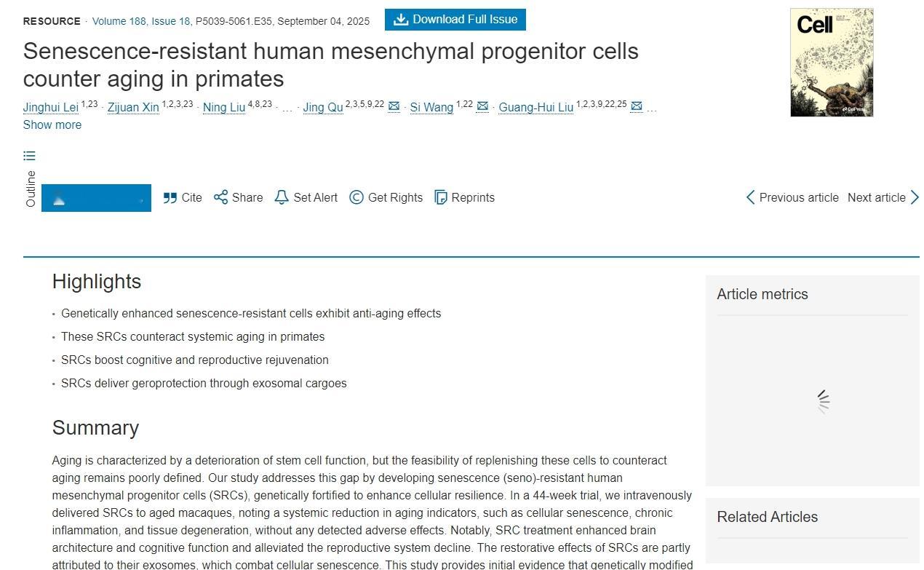The image size is (924, 570).
Task: Open author Guang-Hui Liu's details
Action: [536, 108]
